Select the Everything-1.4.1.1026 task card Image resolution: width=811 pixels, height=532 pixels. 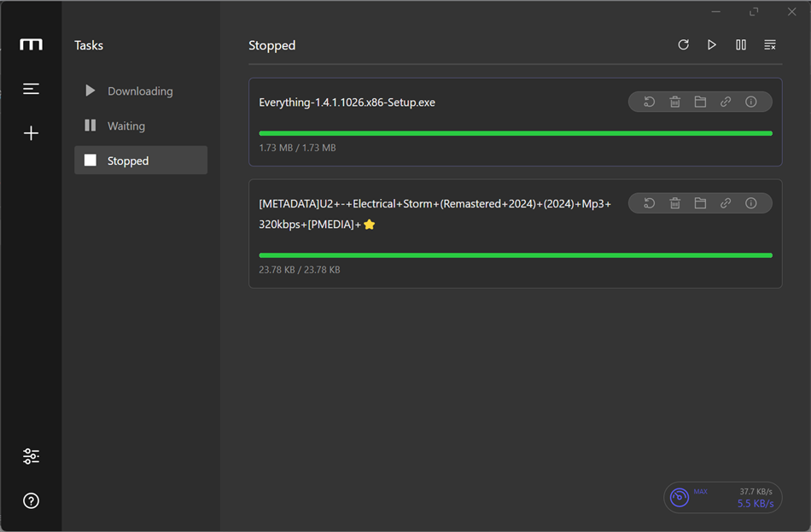click(x=427, y=122)
